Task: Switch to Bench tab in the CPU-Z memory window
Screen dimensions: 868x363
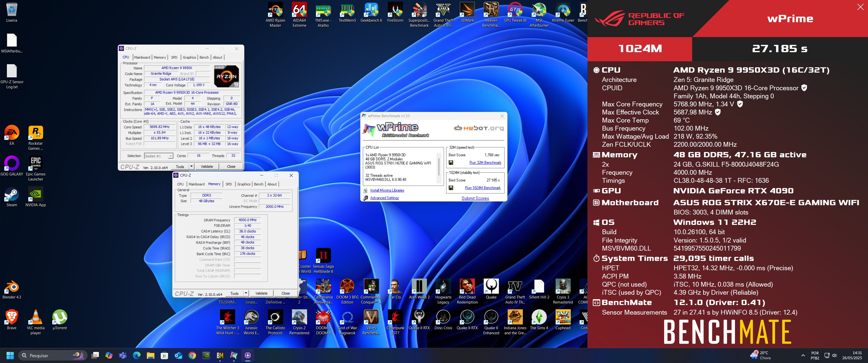Action: click(259, 184)
